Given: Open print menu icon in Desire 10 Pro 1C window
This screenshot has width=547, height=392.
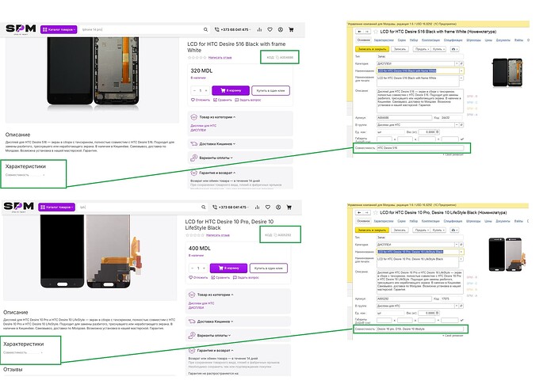Looking at the screenshot, I should tap(454, 230).
